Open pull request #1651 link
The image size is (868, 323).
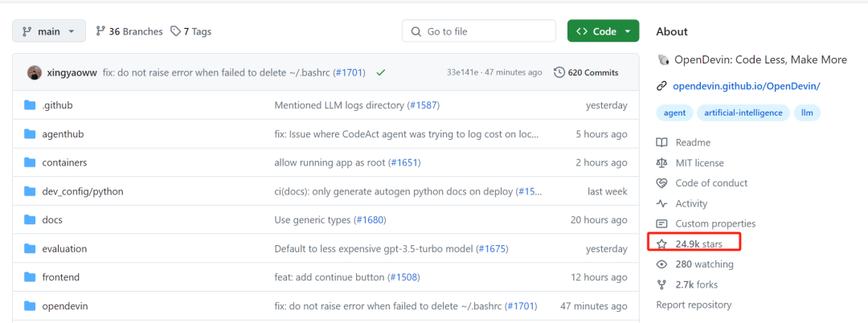pyautogui.click(x=404, y=162)
